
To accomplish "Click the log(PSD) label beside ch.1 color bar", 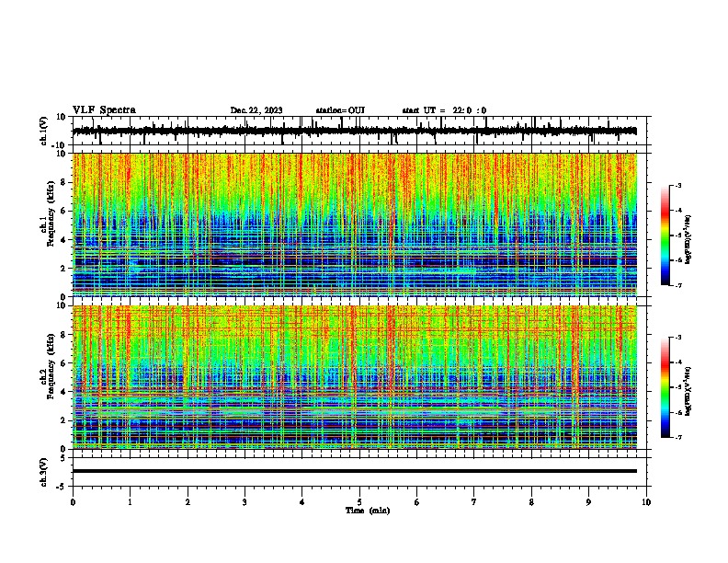I will pyautogui.click(x=688, y=239).
